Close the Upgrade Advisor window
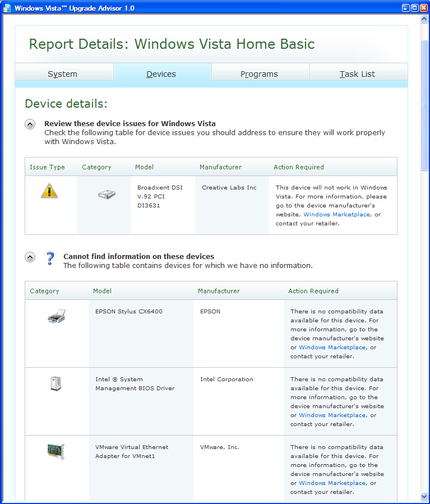This screenshot has width=430, height=504. tap(424, 8)
